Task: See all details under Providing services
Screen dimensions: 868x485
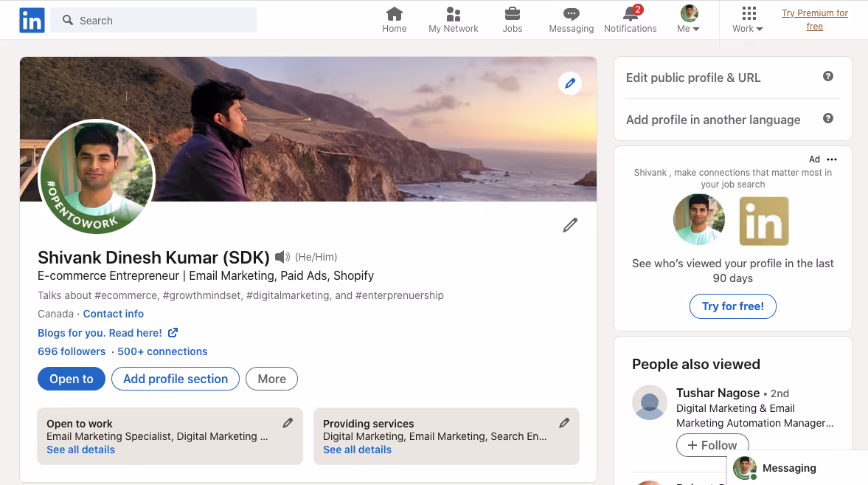Action: pos(357,450)
